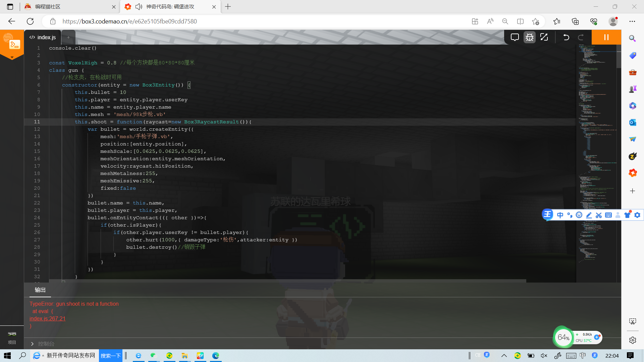Open the tab actions menu
644x362 pixels.
(x=10, y=7)
